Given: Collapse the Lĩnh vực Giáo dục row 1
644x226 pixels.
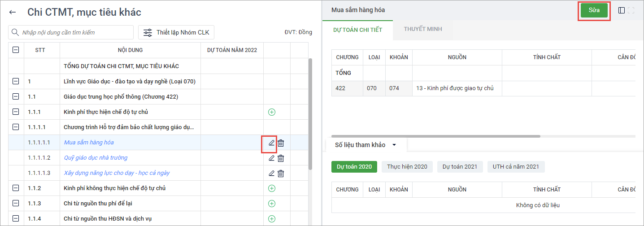Looking at the screenshot, I should [16, 82].
